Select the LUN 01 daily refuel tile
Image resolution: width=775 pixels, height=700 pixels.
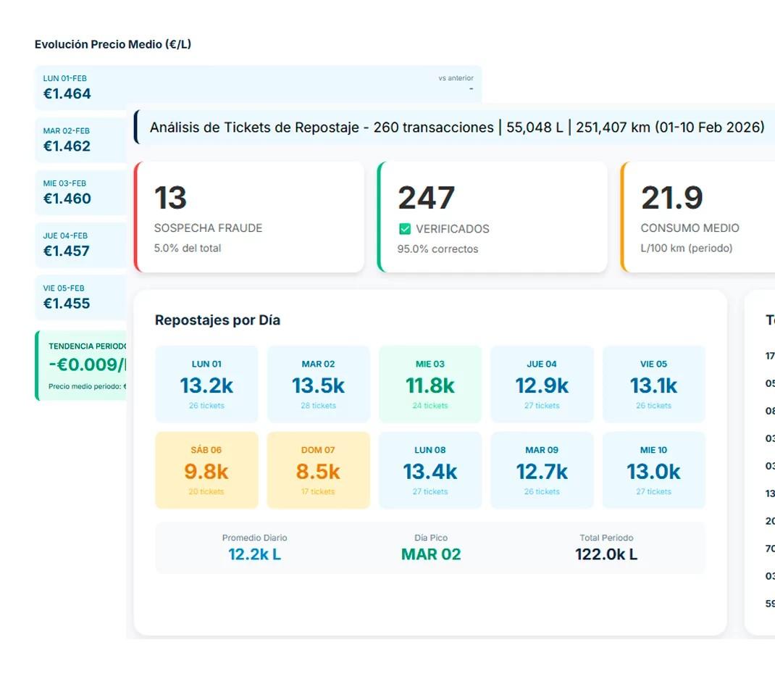[x=206, y=384]
